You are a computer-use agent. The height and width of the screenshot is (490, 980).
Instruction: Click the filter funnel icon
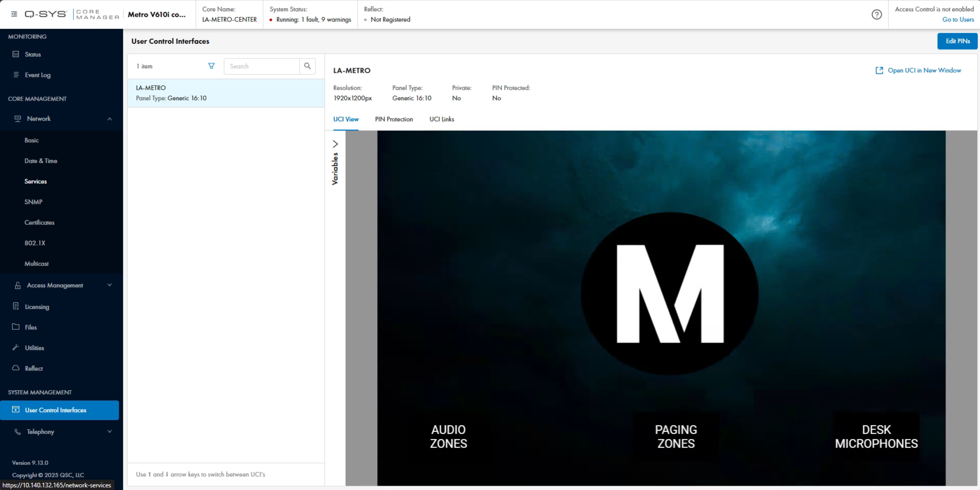[212, 66]
